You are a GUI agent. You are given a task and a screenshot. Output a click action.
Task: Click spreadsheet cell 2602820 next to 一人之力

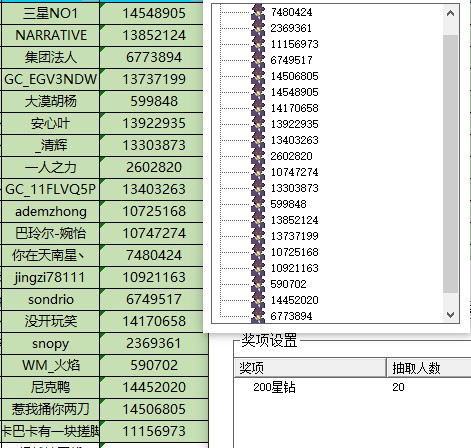(x=151, y=167)
